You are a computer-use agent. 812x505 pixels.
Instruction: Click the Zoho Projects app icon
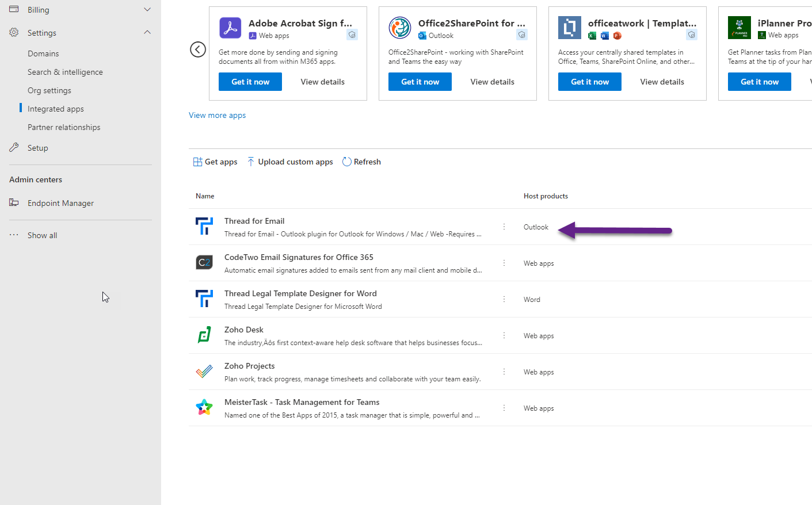(204, 371)
